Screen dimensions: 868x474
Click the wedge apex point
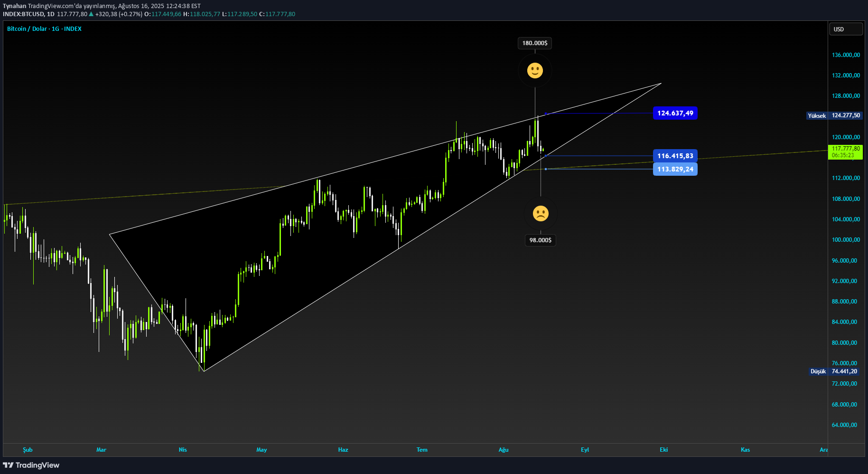point(661,84)
